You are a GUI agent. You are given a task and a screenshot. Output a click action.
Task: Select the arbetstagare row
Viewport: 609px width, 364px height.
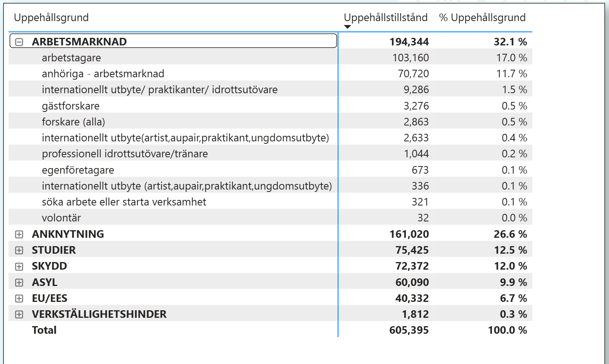(x=71, y=58)
